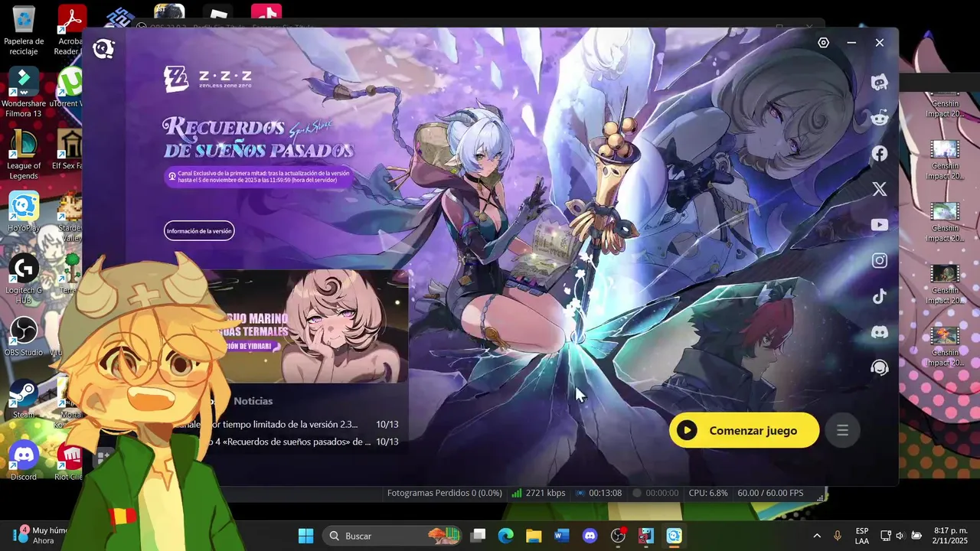Select League of Legends desktop shortcut
This screenshot has width=980, height=551.
[x=24, y=155]
